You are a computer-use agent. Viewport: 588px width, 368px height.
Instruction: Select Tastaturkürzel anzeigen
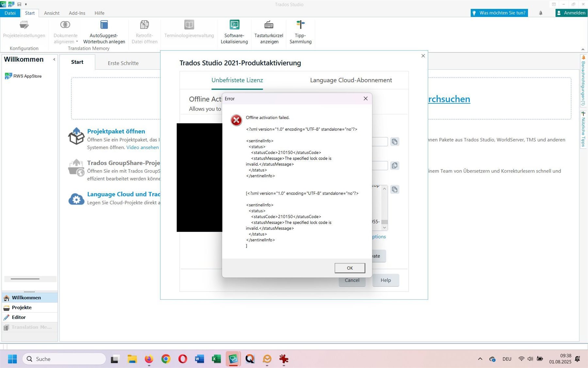269,32
